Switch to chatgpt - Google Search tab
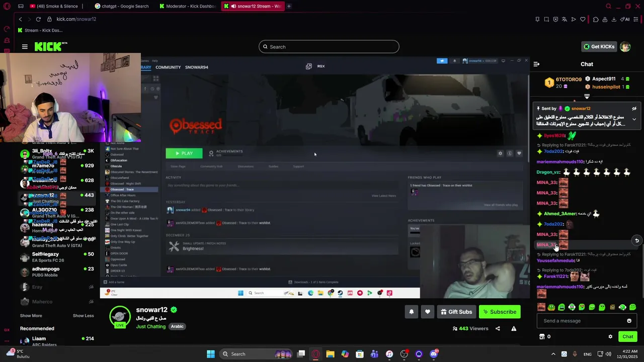 click(121, 6)
